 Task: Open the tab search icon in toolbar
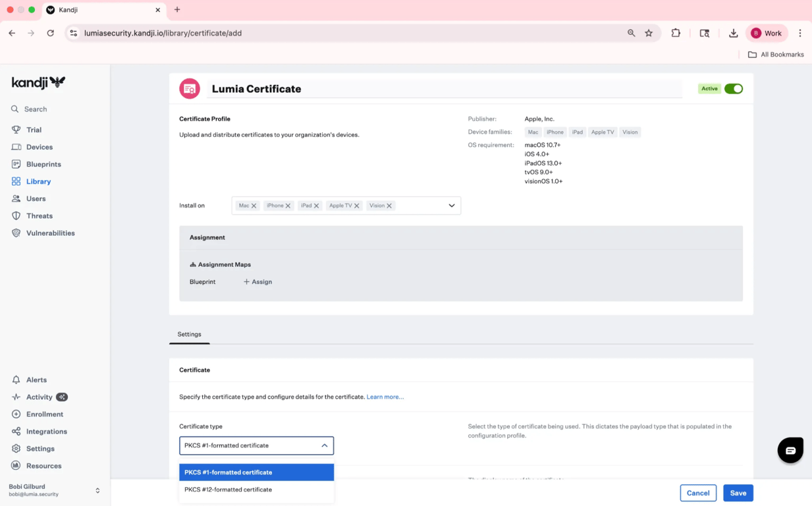(x=704, y=33)
